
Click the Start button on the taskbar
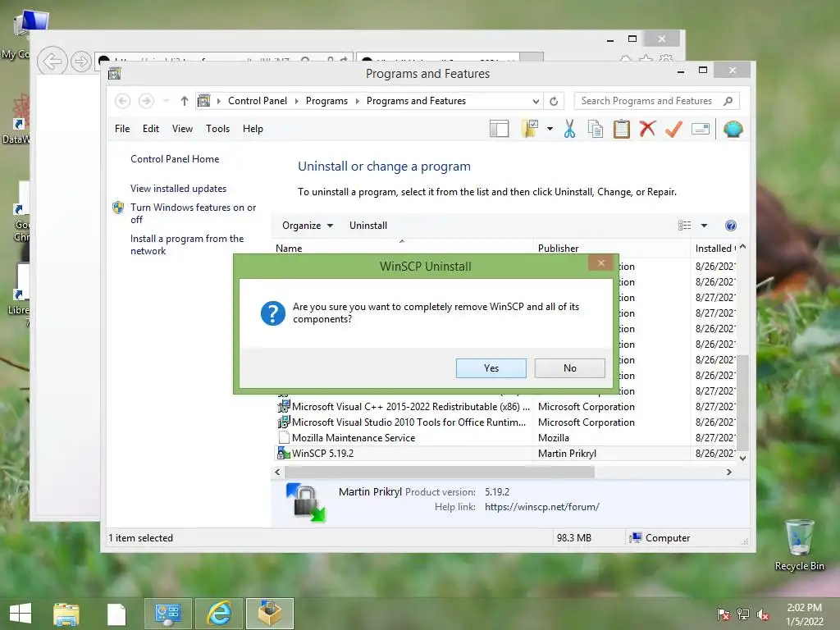pos(21,613)
